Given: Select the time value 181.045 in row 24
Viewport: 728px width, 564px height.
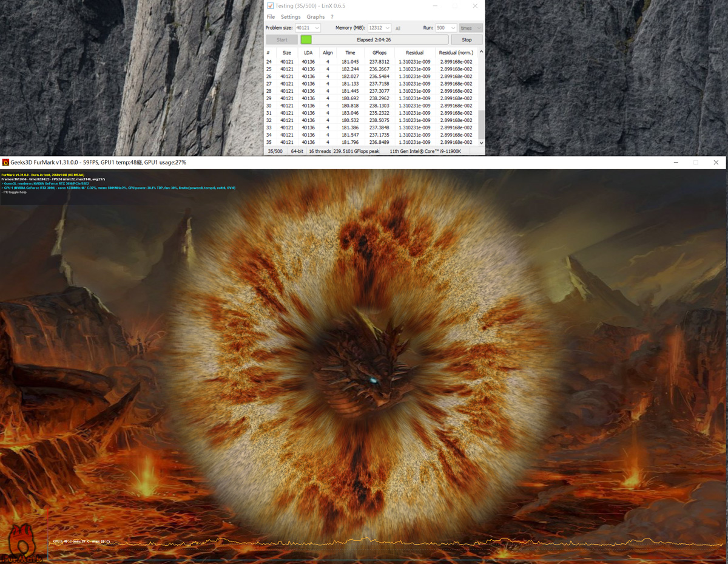Looking at the screenshot, I should (350, 62).
